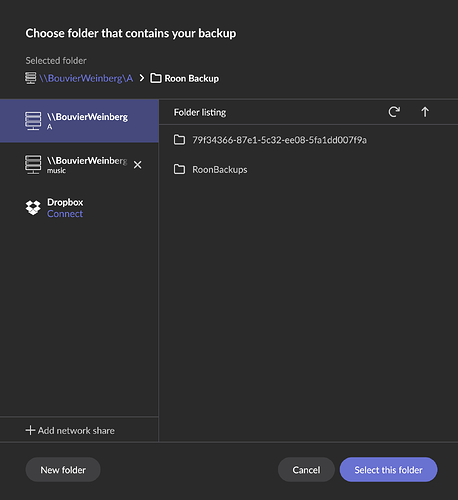The width and height of the screenshot is (458, 500).
Task: Click the Dropbox logo icon
Action: click(33, 208)
